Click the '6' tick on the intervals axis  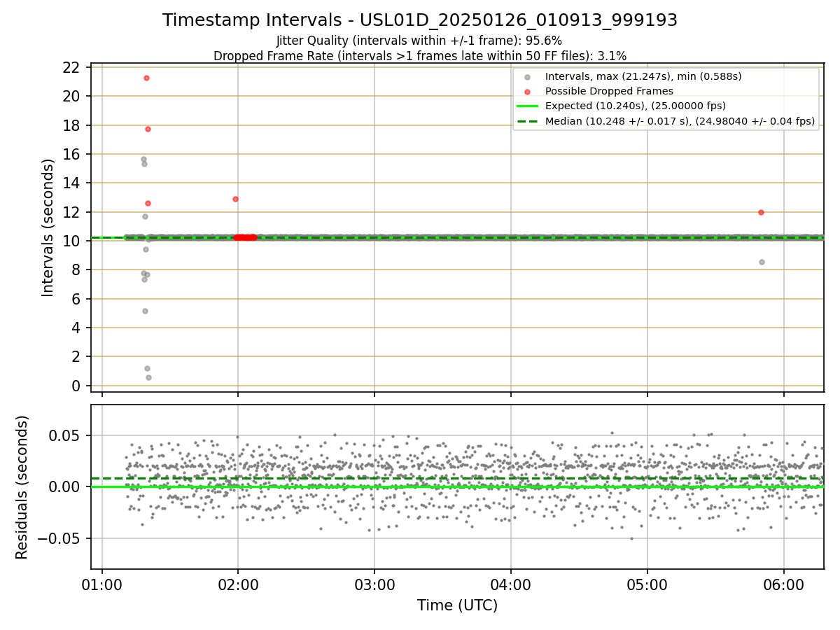tap(75, 299)
